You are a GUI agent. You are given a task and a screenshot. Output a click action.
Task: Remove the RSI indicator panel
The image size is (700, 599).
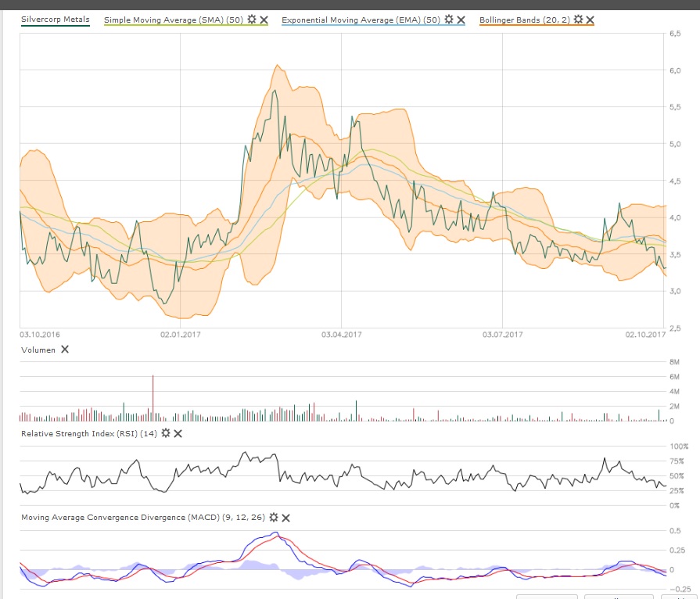[x=178, y=433]
